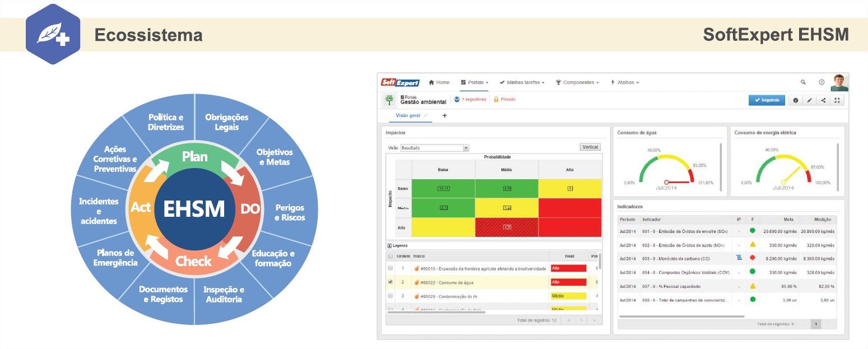Open the Minhas tarefas menu
868x349 pixels.
tap(522, 82)
